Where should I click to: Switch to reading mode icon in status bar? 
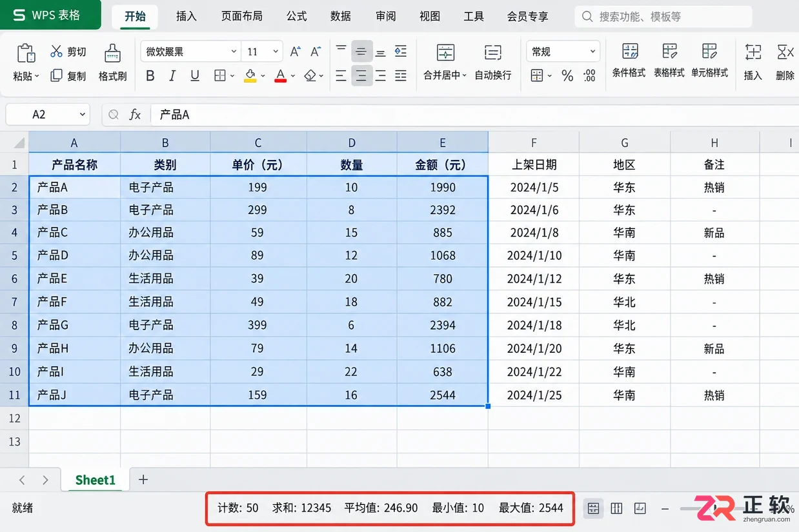[x=640, y=508]
